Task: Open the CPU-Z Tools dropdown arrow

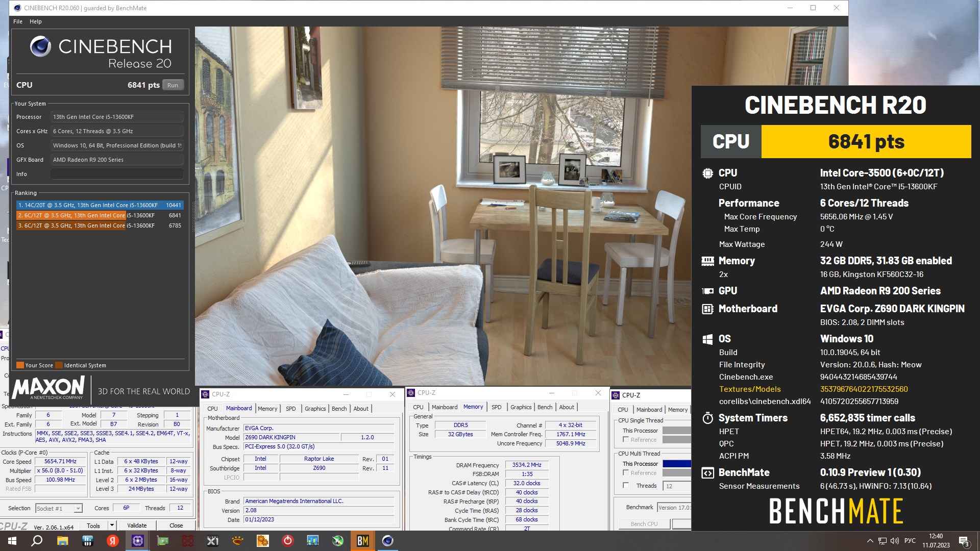Action: [111, 525]
